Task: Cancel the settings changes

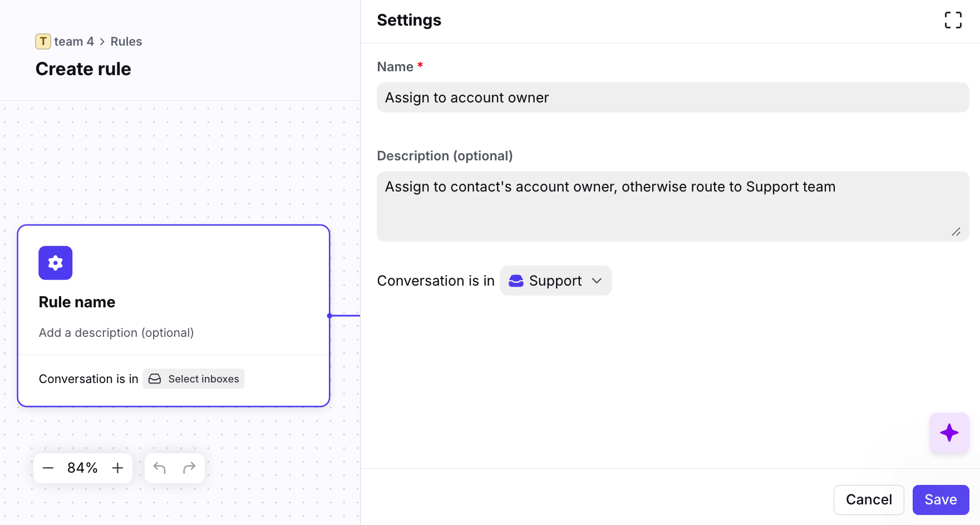Action: click(x=868, y=499)
